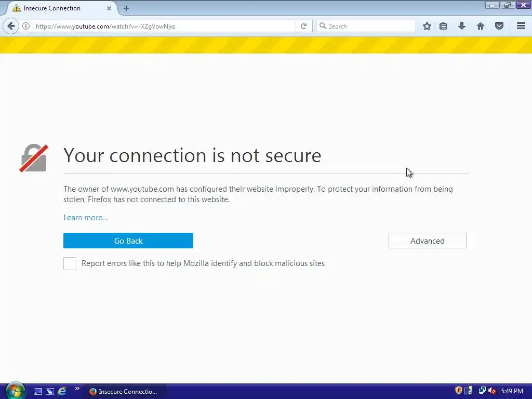Image resolution: width=532 pixels, height=399 pixels.
Task: Close the Insecure Connection tab
Action: pos(109,8)
